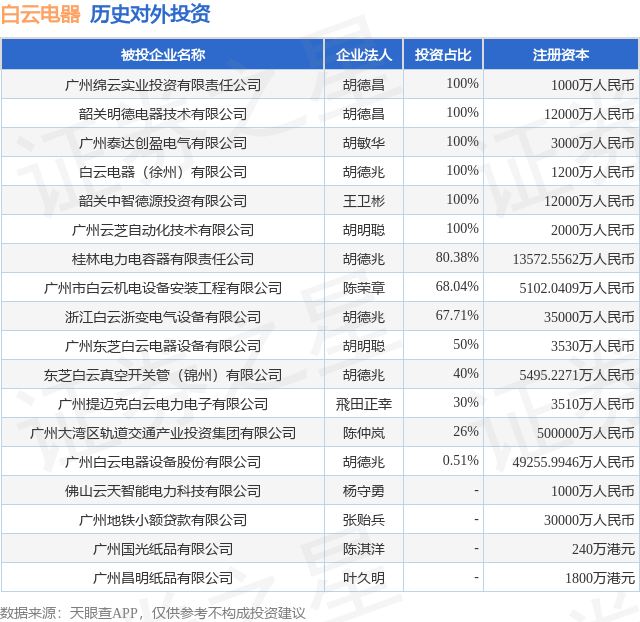The height and width of the screenshot is (622, 640).
Task: Click 广州提迈克白云电力电子有限公司 company name
Action: point(163,404)
